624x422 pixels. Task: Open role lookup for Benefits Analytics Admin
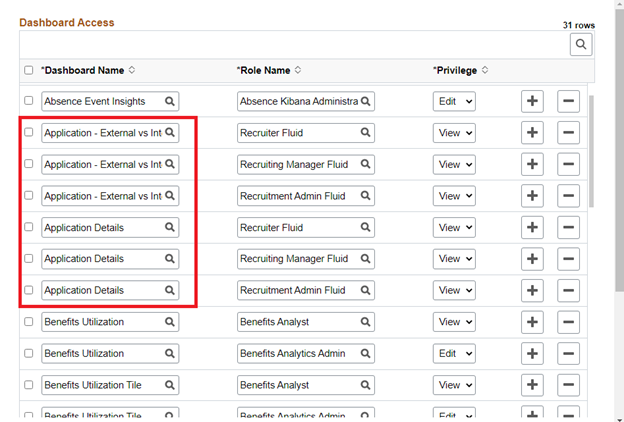tap(366, 354)
